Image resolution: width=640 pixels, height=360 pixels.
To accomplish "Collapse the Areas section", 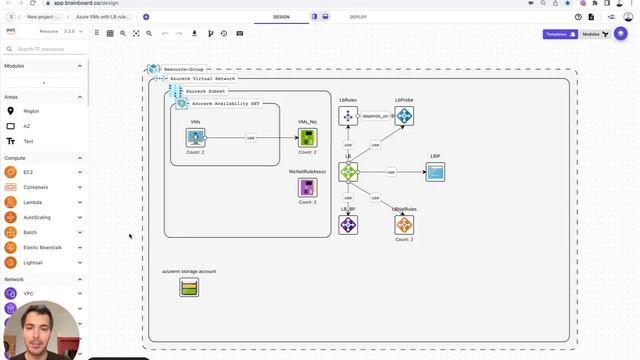I will [x=80, y=97].
